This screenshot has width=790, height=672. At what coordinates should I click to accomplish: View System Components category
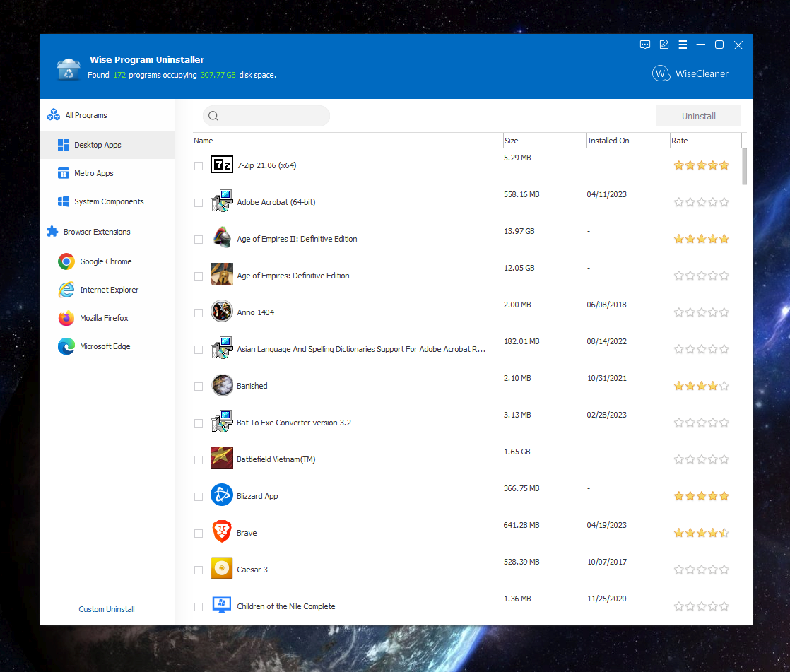coord(107,201)
